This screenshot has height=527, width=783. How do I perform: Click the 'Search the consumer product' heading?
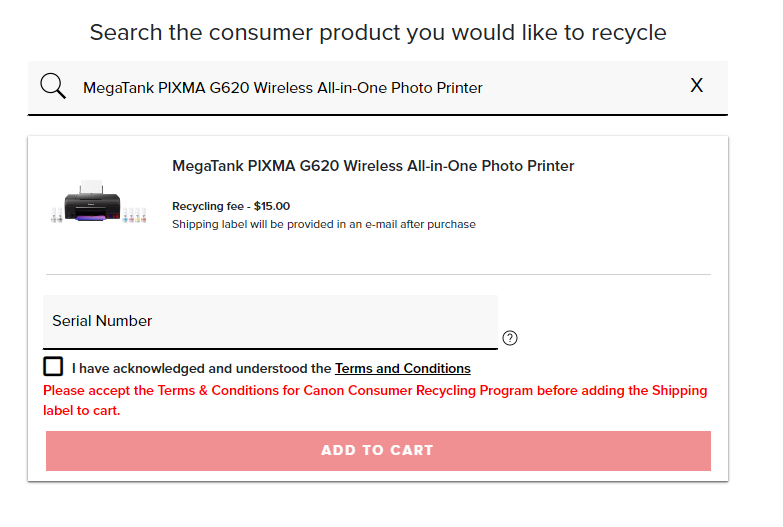(x=378, y=32)
